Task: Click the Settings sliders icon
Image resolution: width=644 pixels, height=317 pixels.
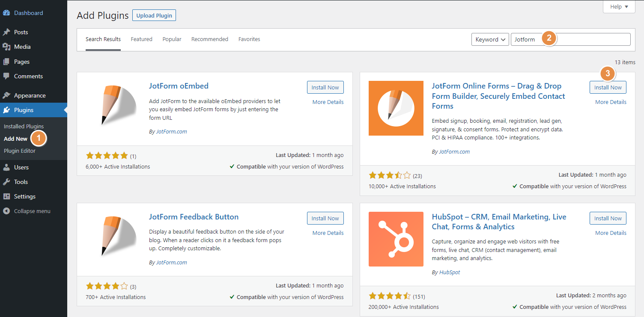Action: click(6, 196)
